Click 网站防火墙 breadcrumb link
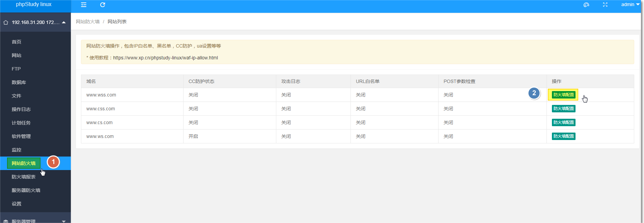The height and width of the screenshot is (223, 644). coord(88,22)
